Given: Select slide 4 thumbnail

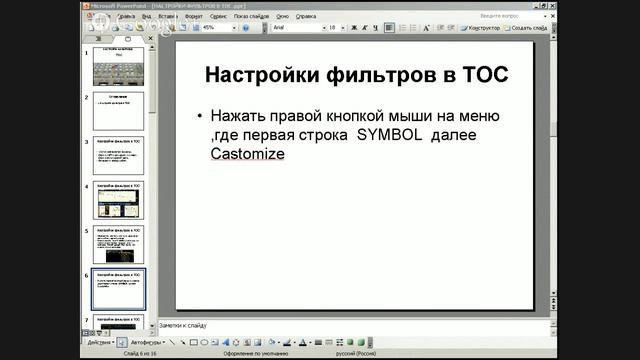Looking at the screenshot, I should point(118,200).
